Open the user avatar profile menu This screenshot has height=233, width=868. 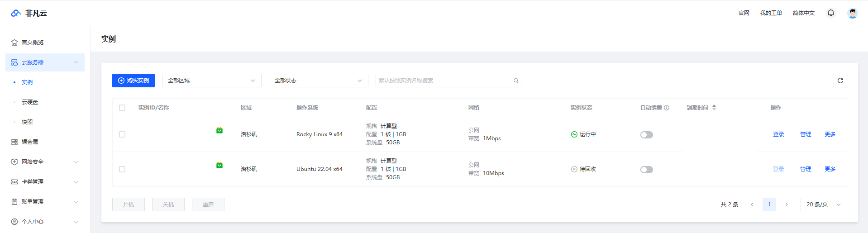pos(852,13)
